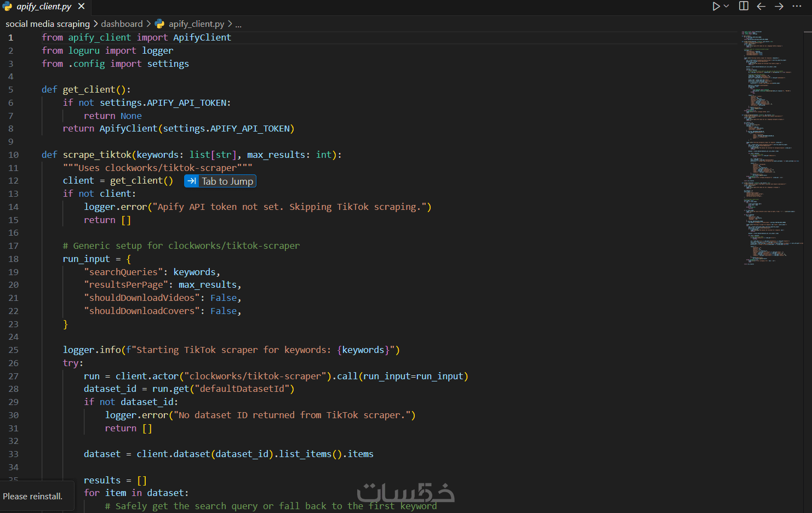Click 'settings' on the config import line

pyautogui.click(x=168, y=64)
